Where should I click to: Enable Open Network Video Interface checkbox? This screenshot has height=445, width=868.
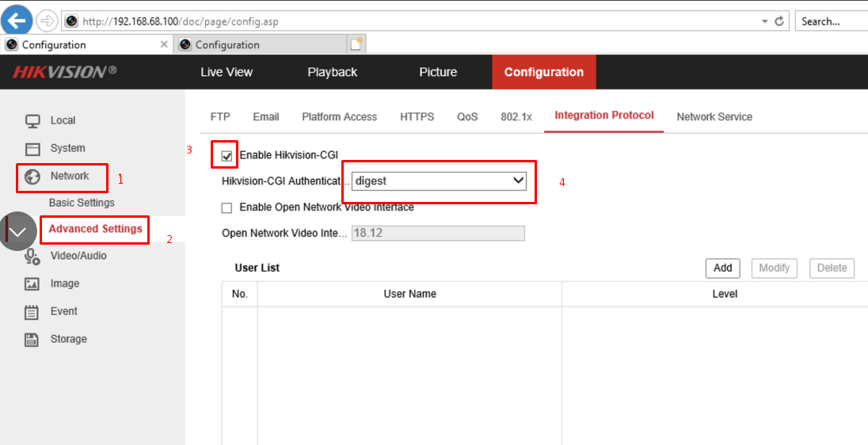coord(227,208)
